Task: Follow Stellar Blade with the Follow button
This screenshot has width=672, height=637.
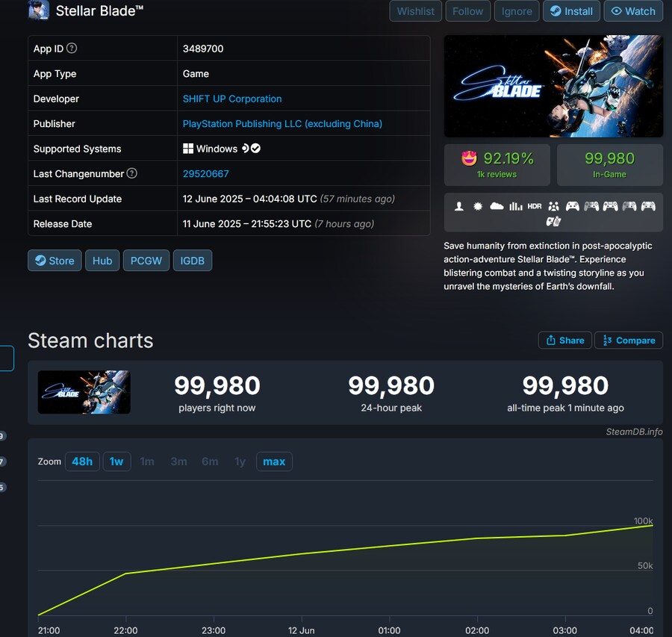Action: [467, 11]
